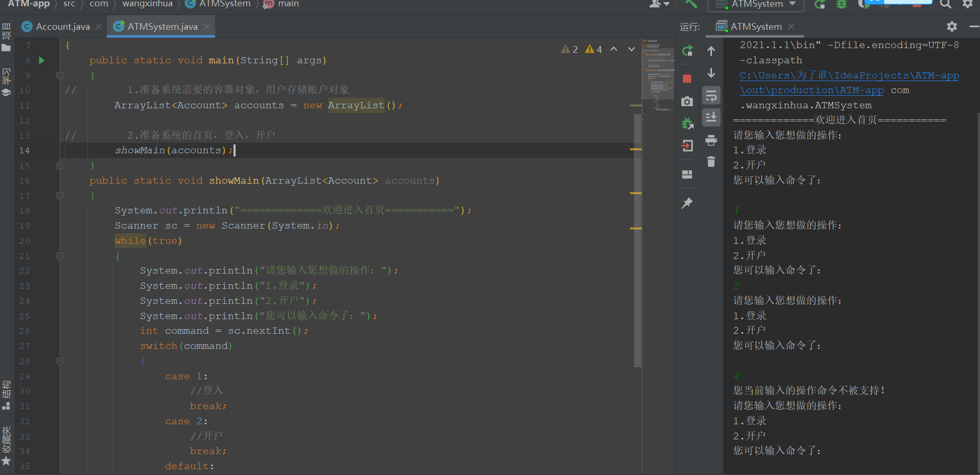The image size is (980, 475).
Task: Open the com breadcrumb
Action: [x=99, y=4]
